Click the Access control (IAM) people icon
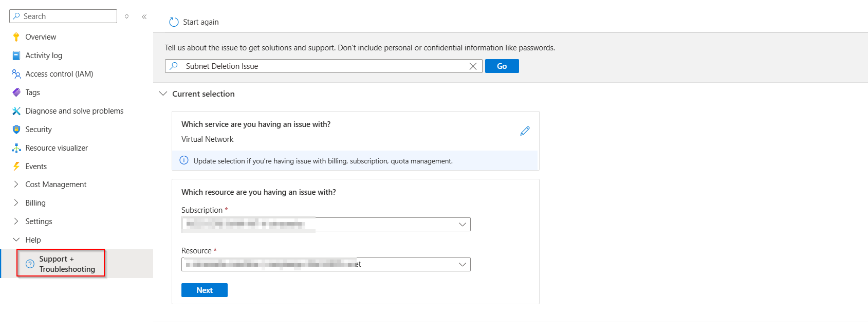 16,74
